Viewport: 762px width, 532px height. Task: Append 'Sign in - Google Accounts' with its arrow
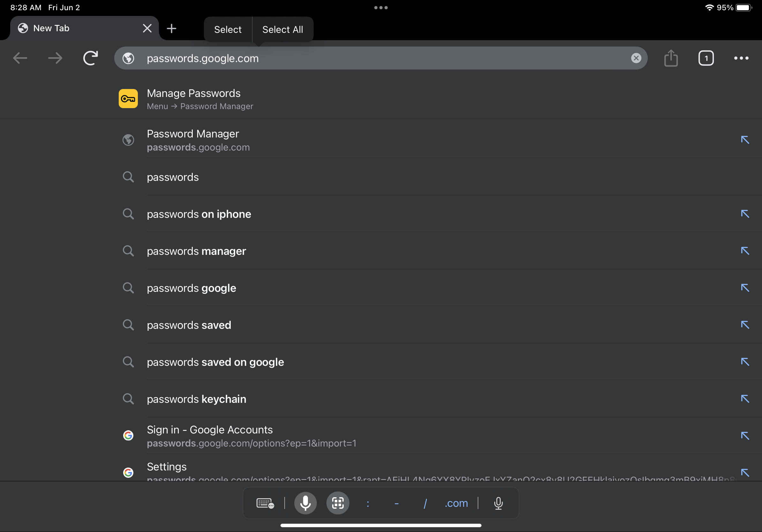pos(745,436)
